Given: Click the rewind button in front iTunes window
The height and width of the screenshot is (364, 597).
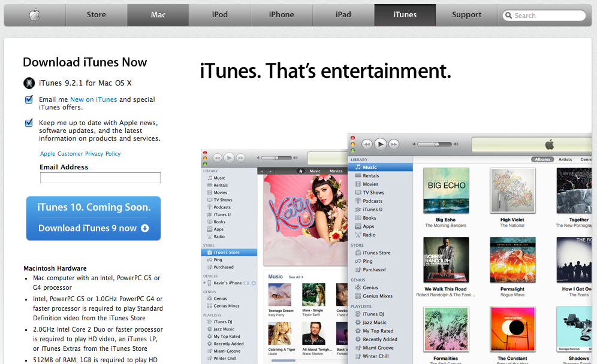Looking at the screenshot, I should [x=367, y=144].
